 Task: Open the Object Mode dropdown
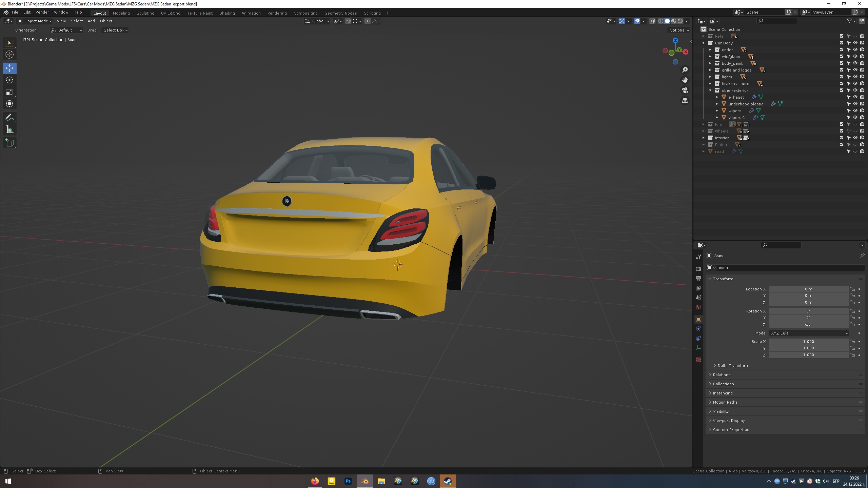35,21
